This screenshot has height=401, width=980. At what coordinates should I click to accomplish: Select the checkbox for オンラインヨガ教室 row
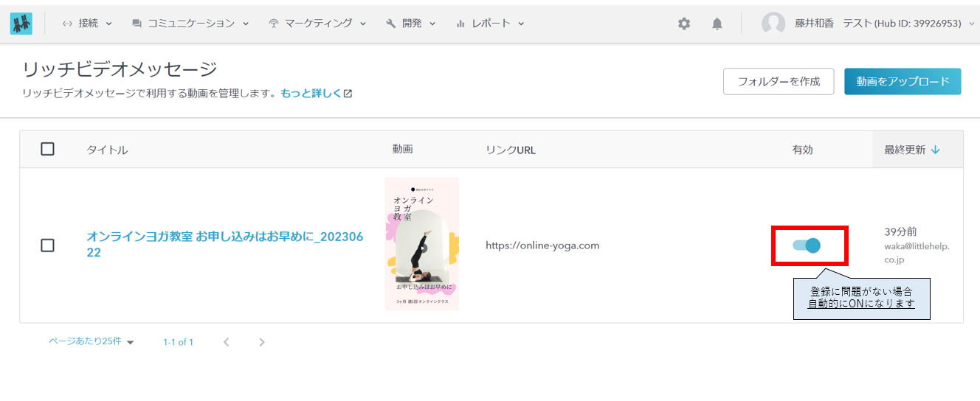point(47,245)
